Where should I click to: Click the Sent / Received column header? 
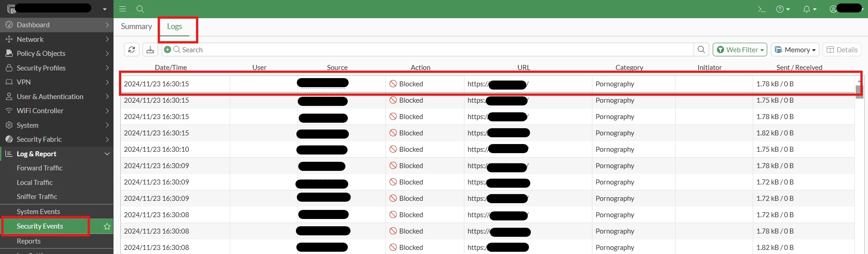tap(799, 68)
